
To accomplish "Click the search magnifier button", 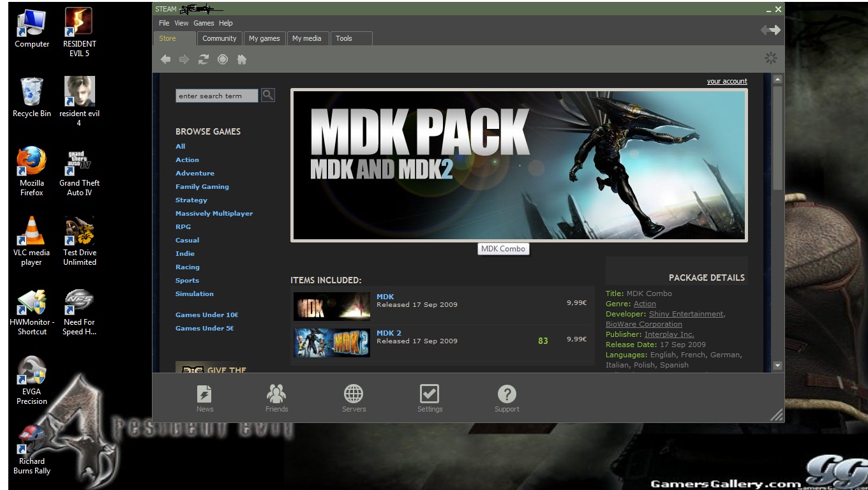I will (268, 95).
